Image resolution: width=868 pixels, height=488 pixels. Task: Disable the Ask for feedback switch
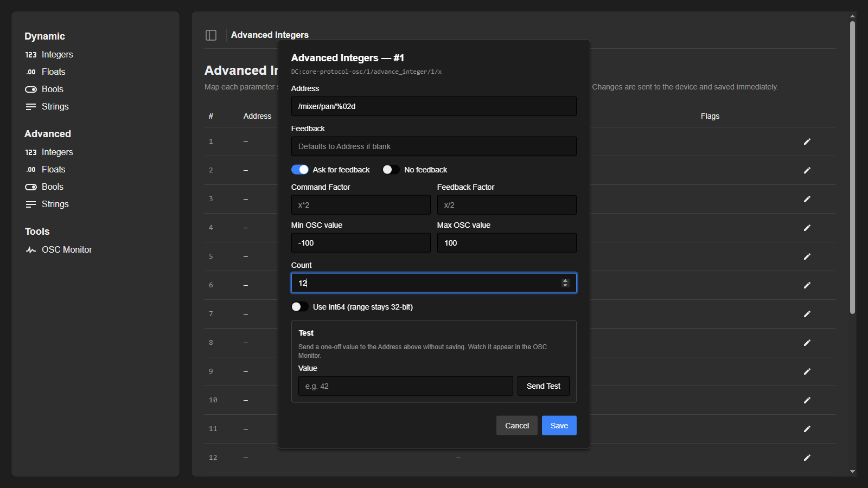coord(300,170)
